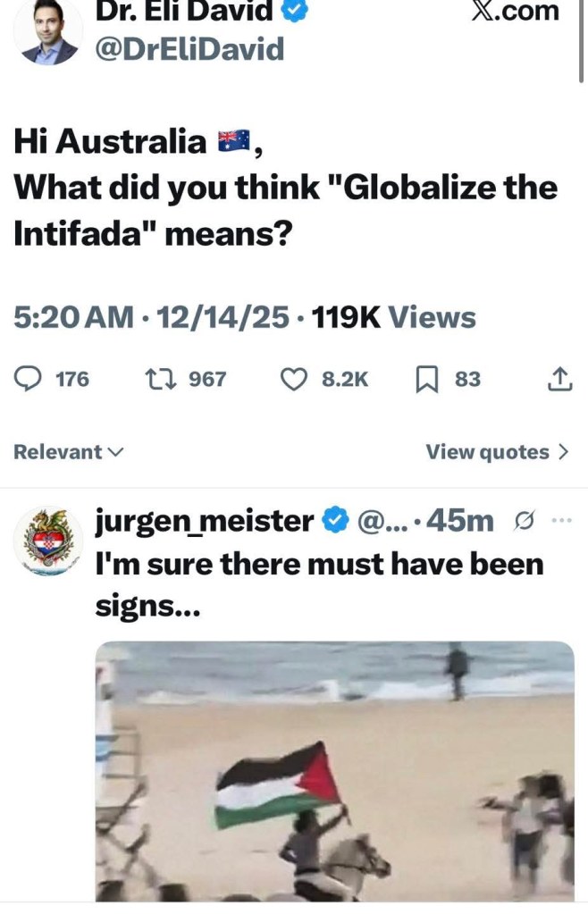Open the 5:20 AM 12/14/25 timestamp
This screenshot has height=914, width=588.
click(151, 318)
